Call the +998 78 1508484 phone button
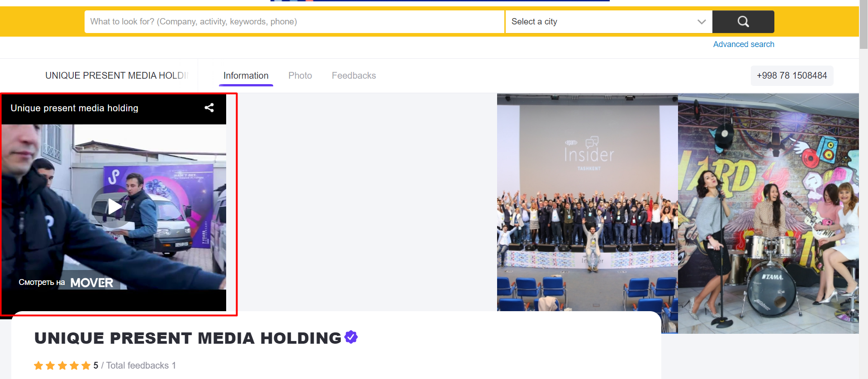The width and height of the screenshot is (868, 379). tap(792, 76)
